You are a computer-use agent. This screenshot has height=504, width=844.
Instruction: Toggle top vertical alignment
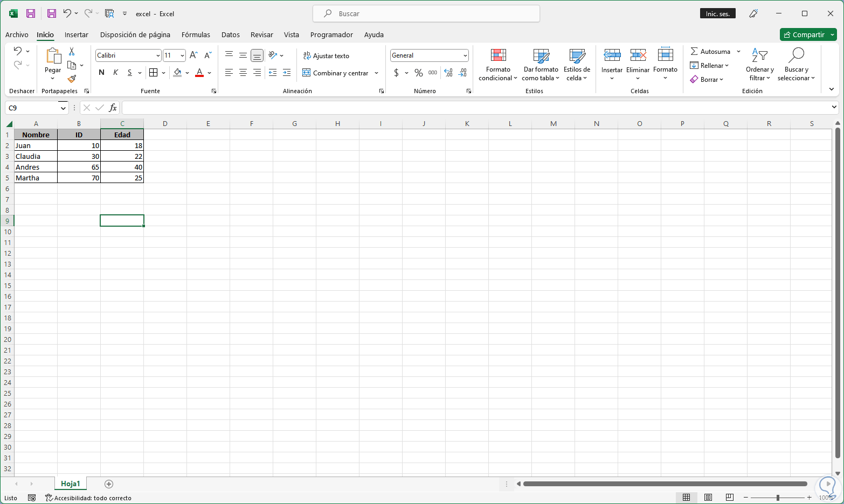pos(229,55)
